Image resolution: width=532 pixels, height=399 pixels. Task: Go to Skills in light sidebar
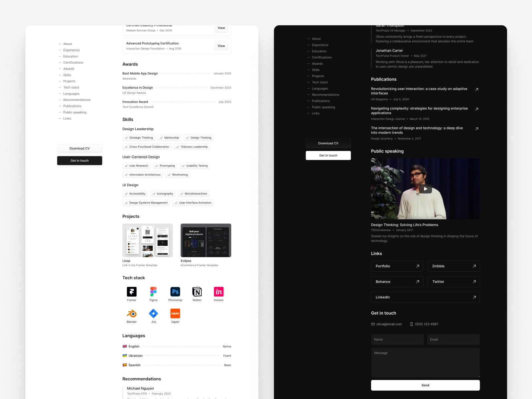67,75
